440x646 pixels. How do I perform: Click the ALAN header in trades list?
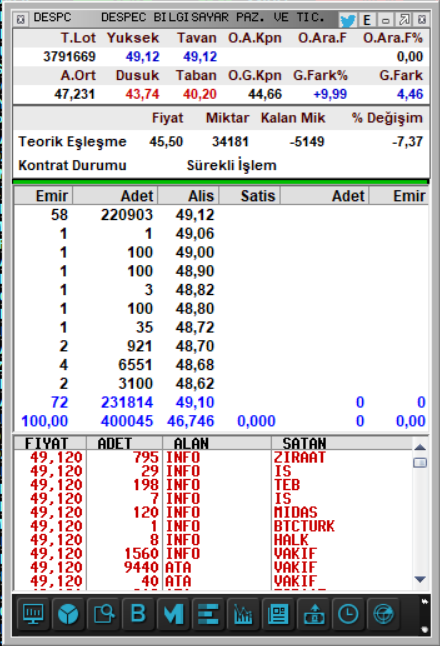tap(217, 443)
